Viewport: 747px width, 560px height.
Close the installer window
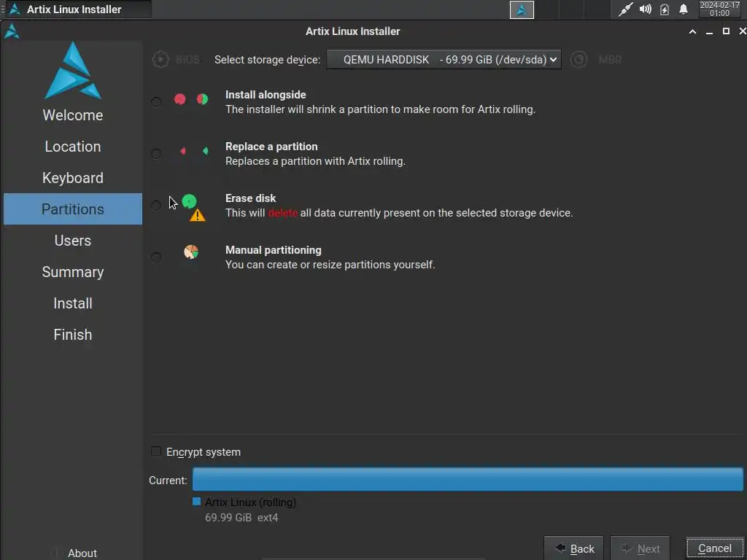click(x=742, y=31)
